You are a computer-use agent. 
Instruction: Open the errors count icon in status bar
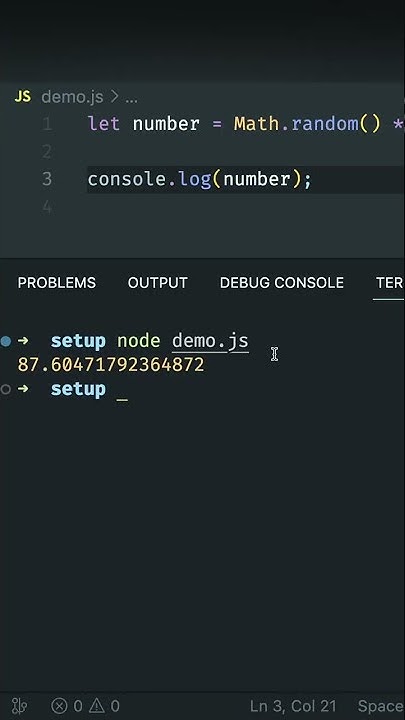point(59,705)
